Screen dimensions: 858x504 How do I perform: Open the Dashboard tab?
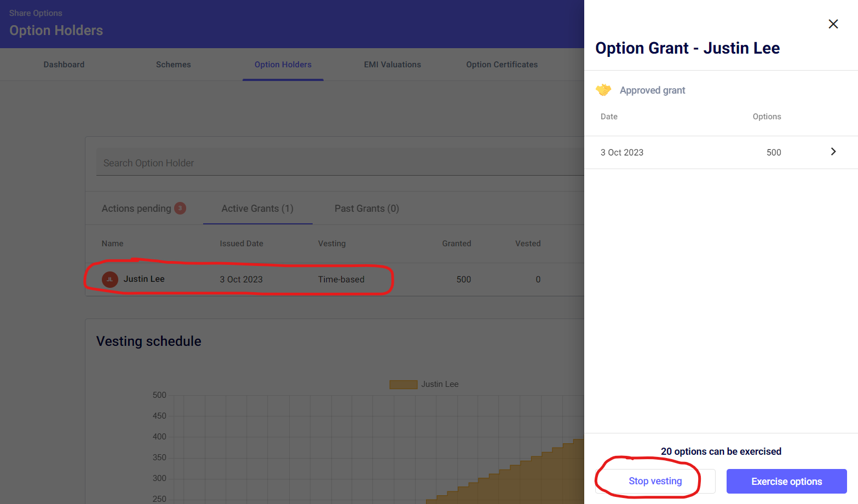tap(64, 65)
